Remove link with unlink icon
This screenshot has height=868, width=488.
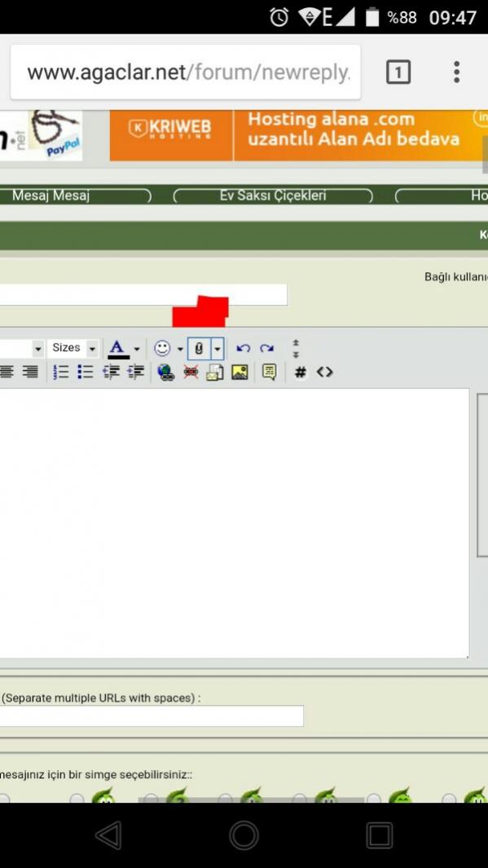coord(191,372)
